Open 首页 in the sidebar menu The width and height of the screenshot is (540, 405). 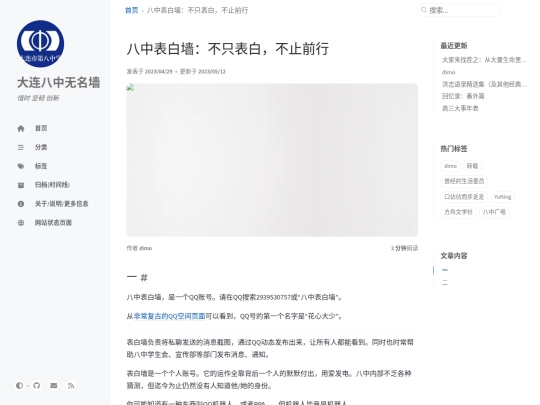(41, 128)
